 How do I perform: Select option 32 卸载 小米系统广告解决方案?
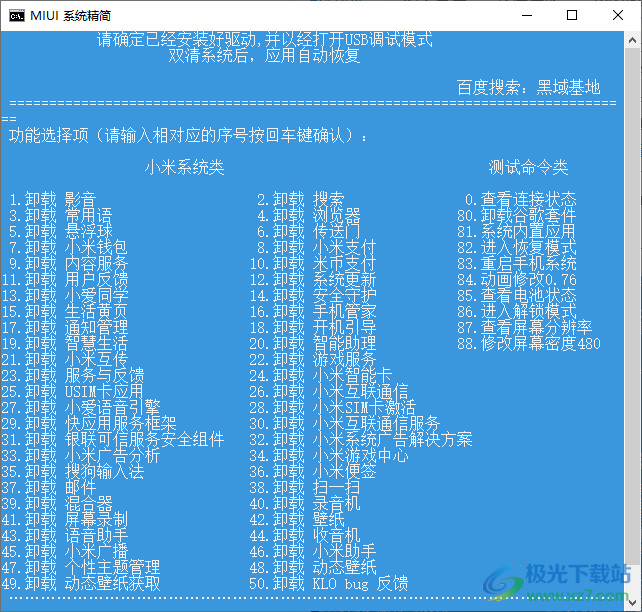coord(361,439)
